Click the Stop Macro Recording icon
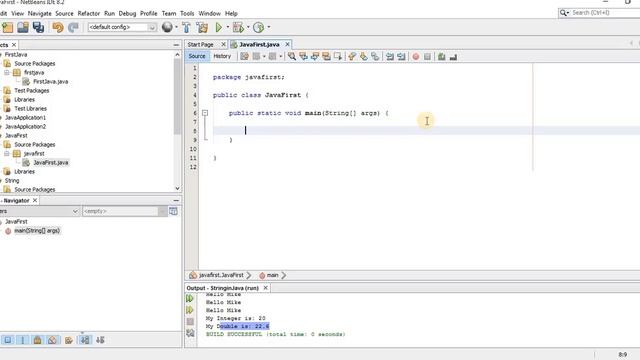Viewport: 640px width, 360px height. tap(427, 57)
